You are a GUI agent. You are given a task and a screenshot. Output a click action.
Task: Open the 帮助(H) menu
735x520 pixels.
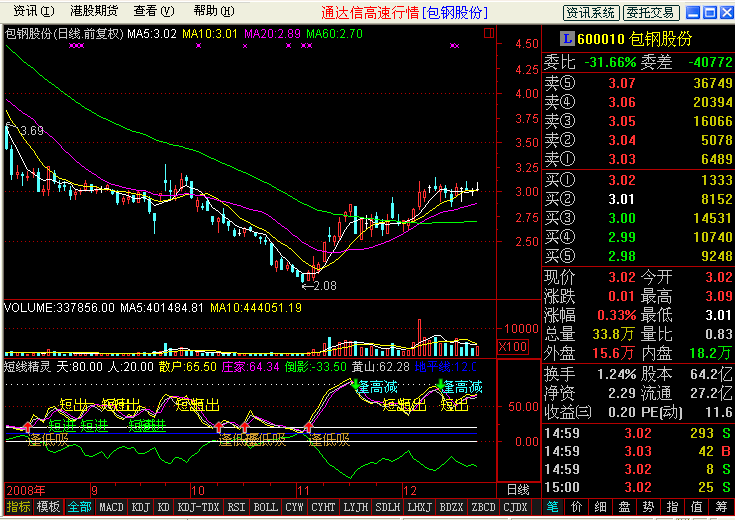coord(214,11)
